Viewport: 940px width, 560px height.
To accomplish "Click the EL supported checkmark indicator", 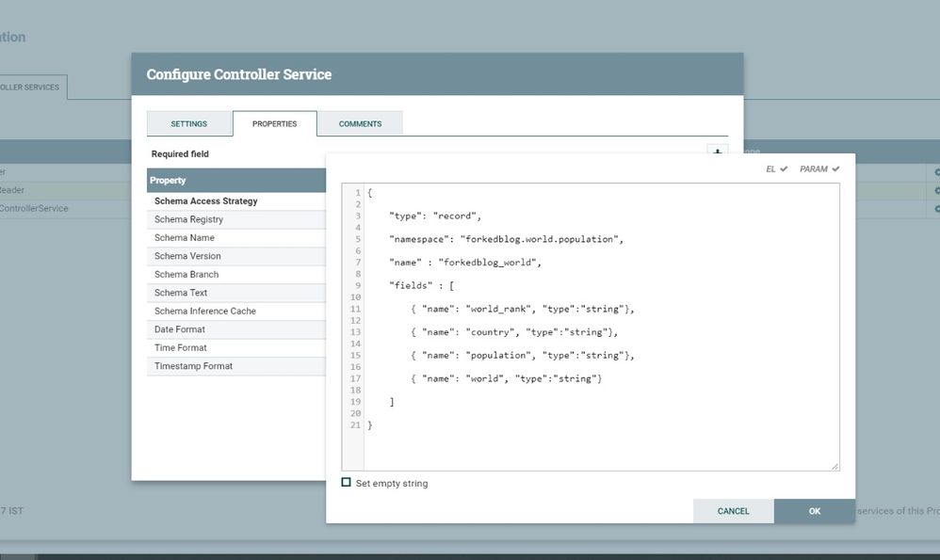I will coord(776,169).
